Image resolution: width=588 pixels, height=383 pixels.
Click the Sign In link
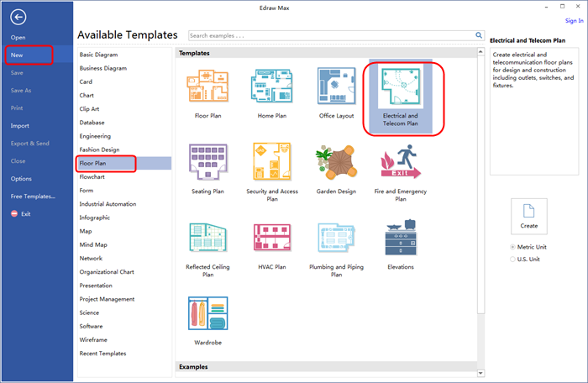coord(574,21)
